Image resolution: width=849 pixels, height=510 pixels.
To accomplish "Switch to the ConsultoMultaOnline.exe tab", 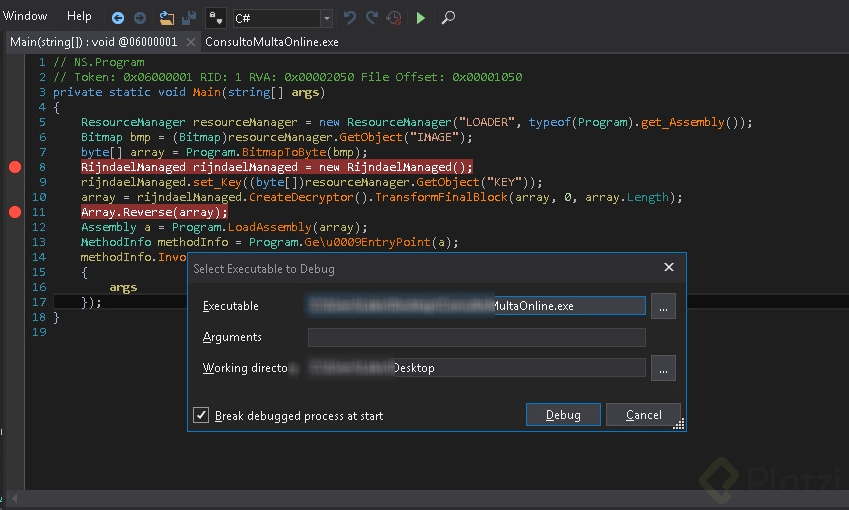I will click(271, 42).
